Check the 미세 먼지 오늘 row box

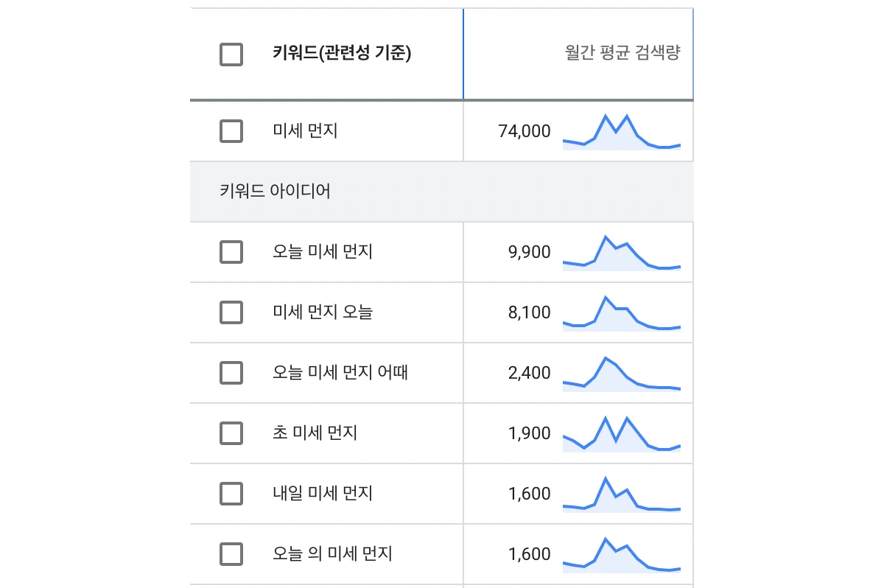coord(231,312)
